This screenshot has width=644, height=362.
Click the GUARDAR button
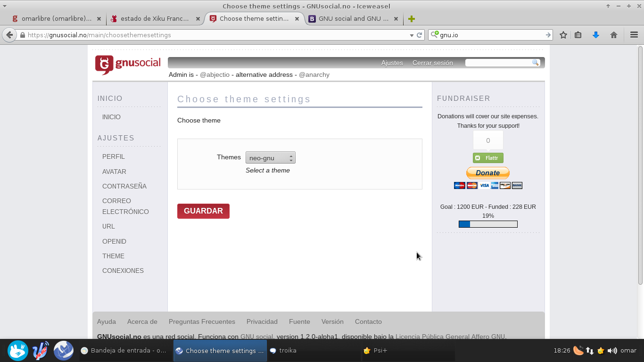click(203, 211)
